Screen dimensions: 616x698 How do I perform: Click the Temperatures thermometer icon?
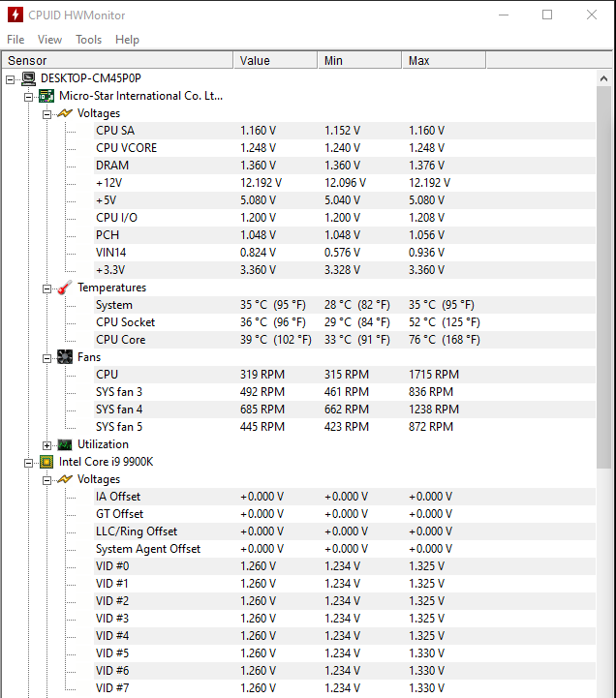65,288
